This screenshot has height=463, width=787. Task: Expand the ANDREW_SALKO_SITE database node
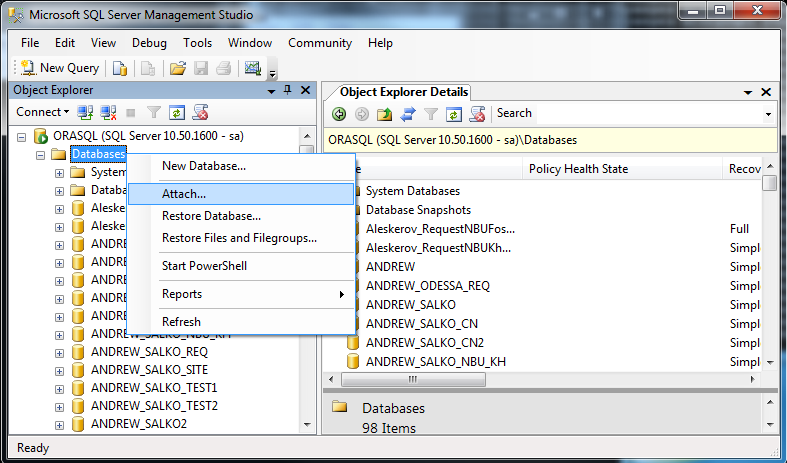coord(60,370)
